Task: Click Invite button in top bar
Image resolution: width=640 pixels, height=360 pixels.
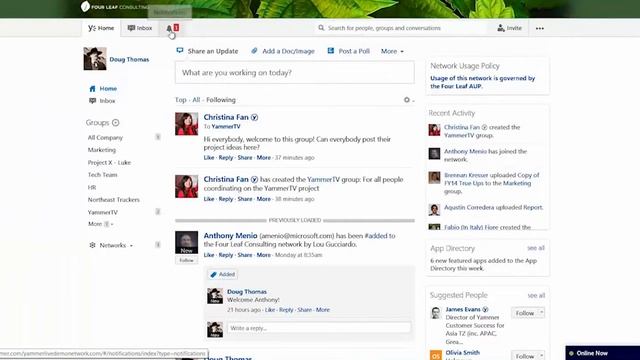Action: pyautogui.click(x=509, y=28)
